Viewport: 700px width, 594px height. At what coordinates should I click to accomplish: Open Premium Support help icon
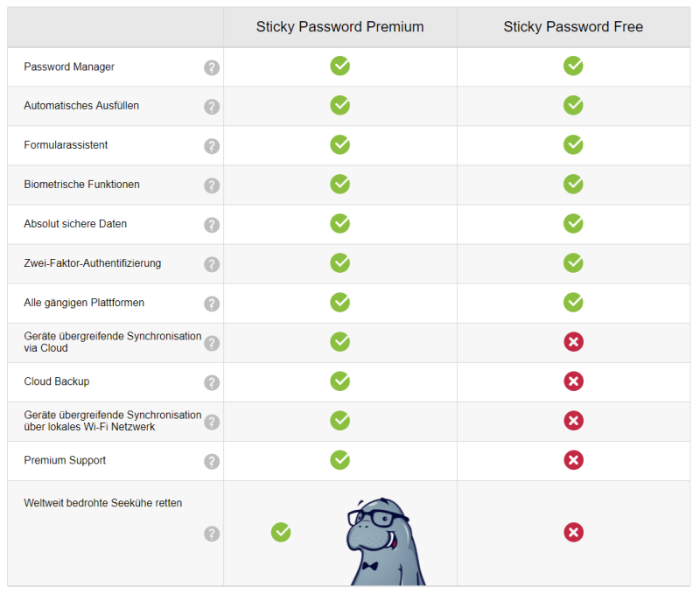coord(212,461)
